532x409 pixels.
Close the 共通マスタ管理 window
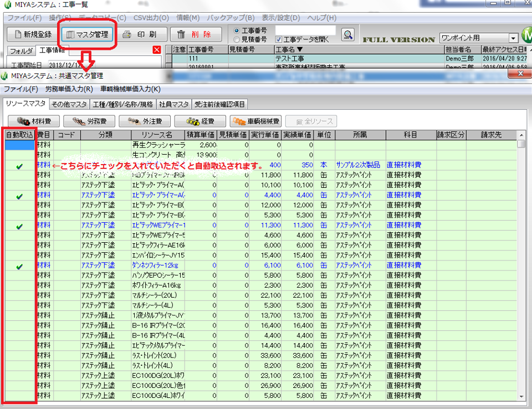pos(520,73)
